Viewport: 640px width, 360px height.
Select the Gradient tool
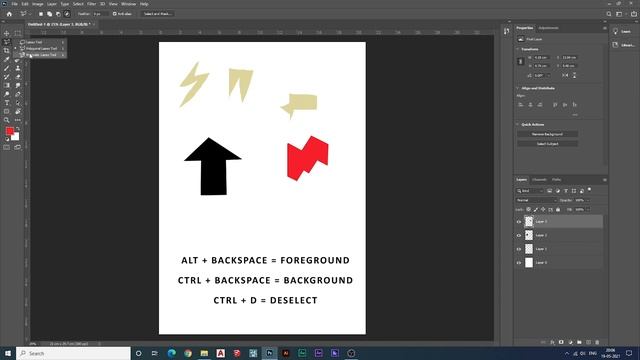[x=7, y=85]
